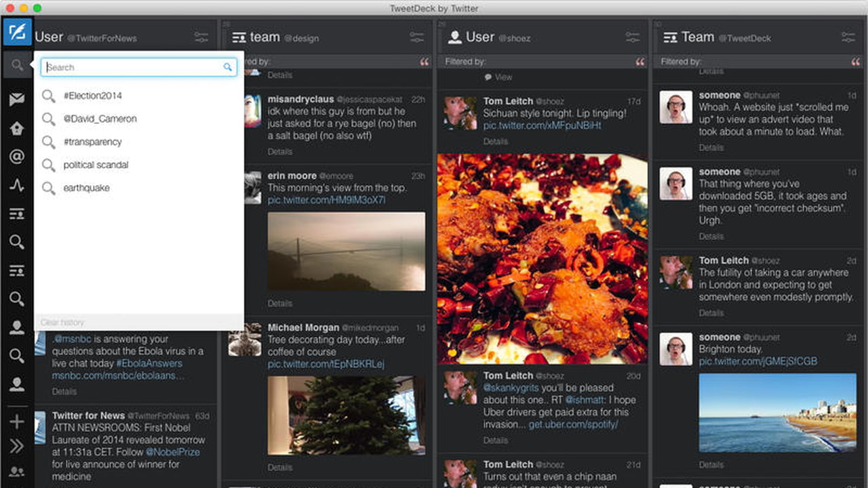Open the Christmas tree photo
Viewport: 868px width, 488px height.
(347, 415)
